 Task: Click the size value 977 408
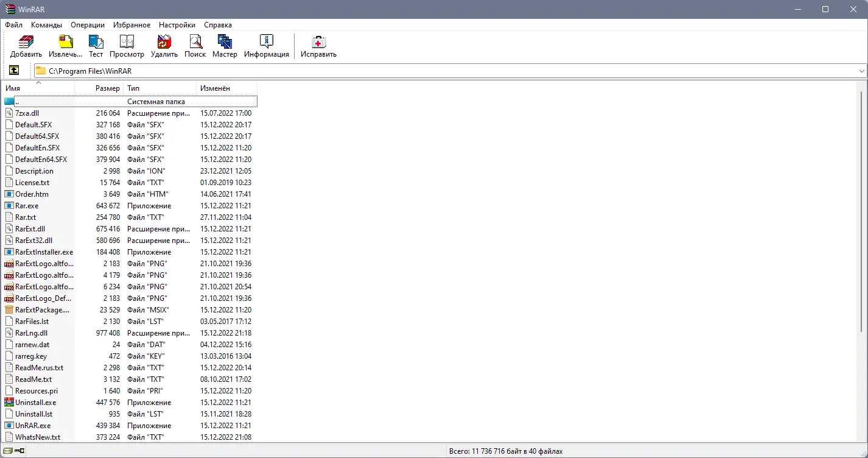pyautogui.click(x=108, y=333)
